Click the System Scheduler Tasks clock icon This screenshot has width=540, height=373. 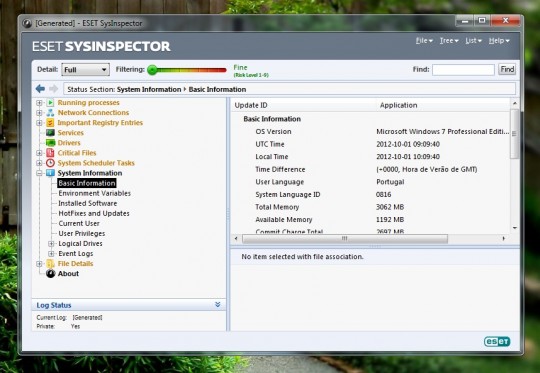[50, 163]
